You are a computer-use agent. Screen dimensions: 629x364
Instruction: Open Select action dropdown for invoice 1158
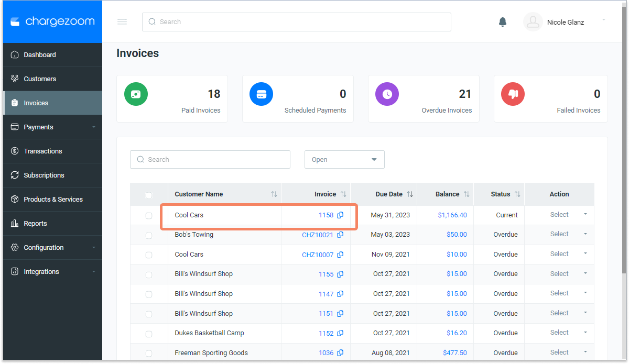point(568,215)
